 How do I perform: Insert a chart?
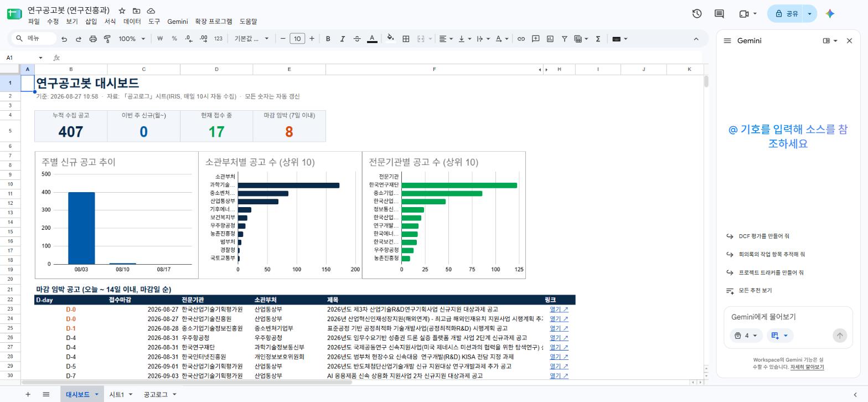tap(550, 39)
